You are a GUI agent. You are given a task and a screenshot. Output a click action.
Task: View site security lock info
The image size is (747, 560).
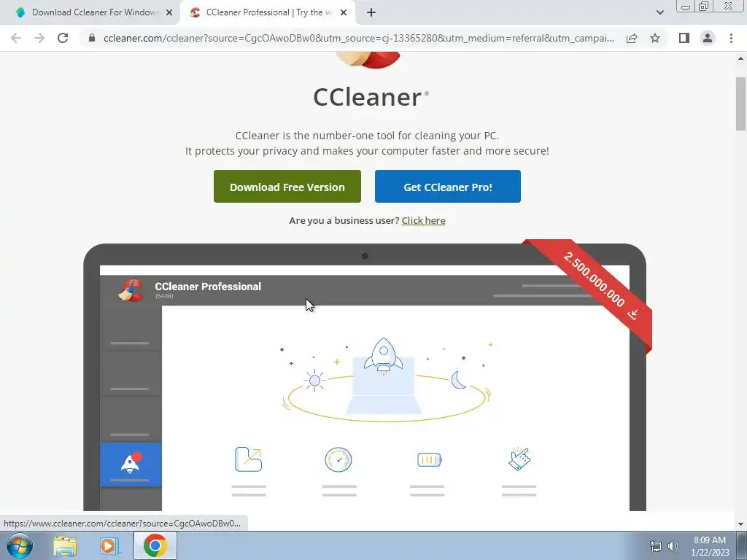coord(92,38)
